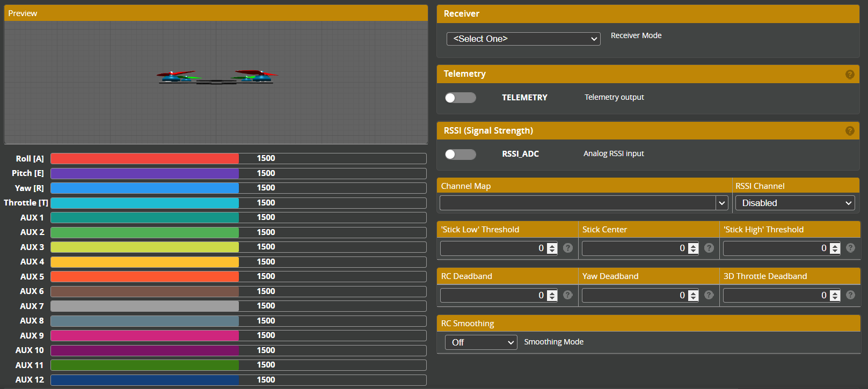Click the Yaw Deadband stepper arrows
The width and height of the screenshot is (868, 389).
(x=693, y=296)
